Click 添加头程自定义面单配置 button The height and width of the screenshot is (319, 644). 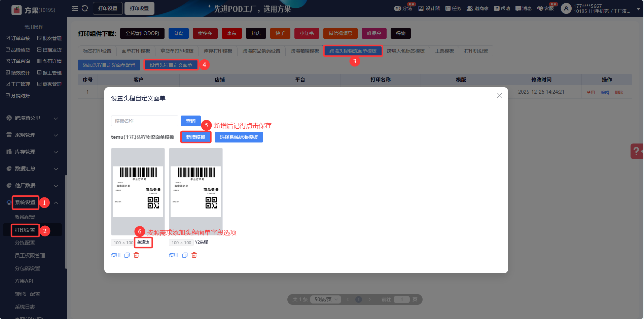(109, 65)
